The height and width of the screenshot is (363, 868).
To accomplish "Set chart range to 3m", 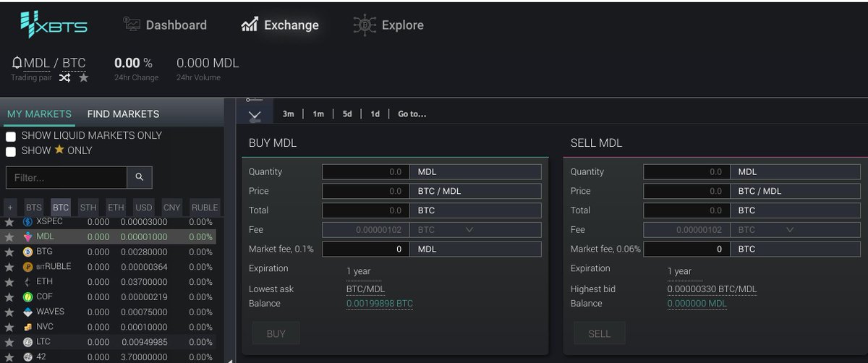I will point(288,114).
